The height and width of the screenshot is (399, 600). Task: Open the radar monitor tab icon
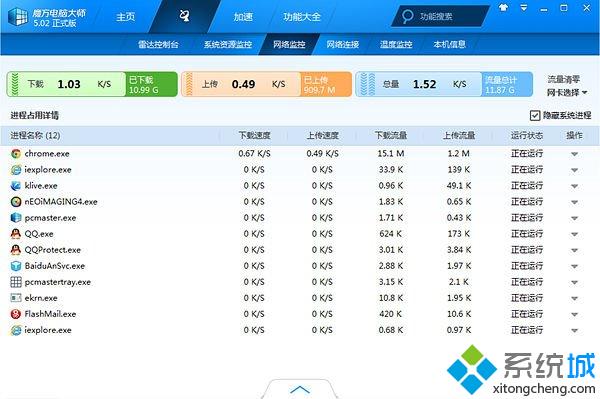[184, 16]
